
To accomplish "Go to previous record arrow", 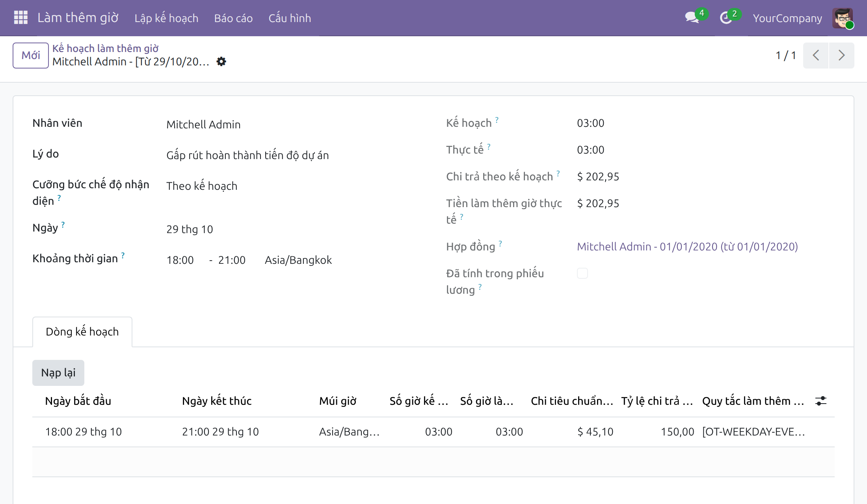I will [x=816, y=56].
